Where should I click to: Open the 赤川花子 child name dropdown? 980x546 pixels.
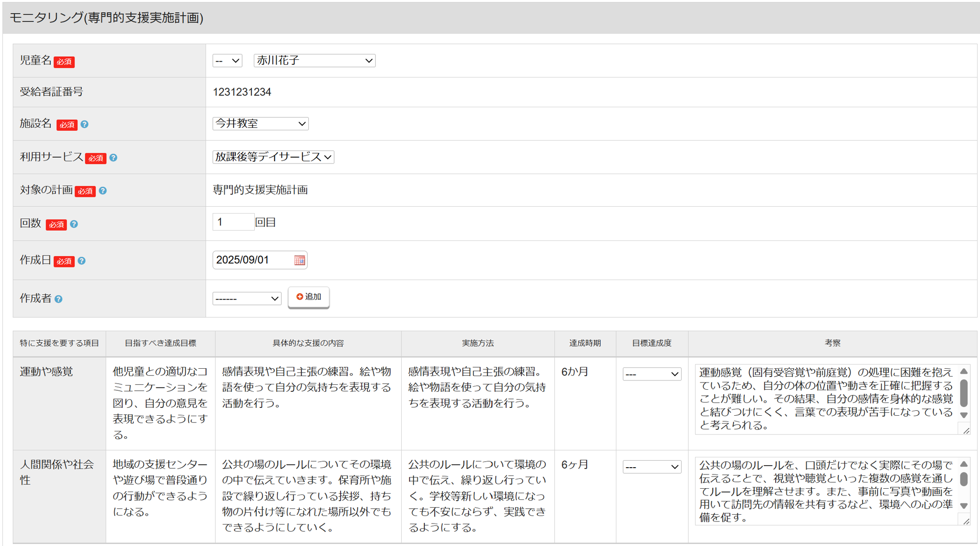(314, 61)
